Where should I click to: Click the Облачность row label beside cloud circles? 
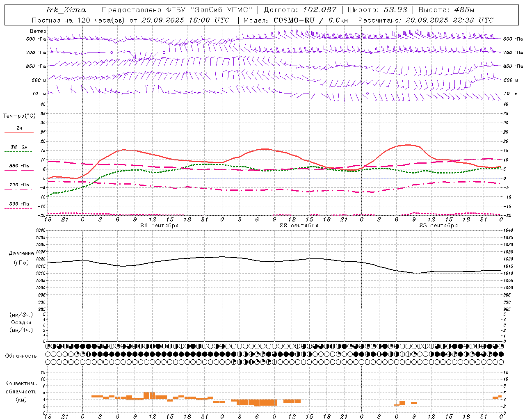click(x=21, y=356)
